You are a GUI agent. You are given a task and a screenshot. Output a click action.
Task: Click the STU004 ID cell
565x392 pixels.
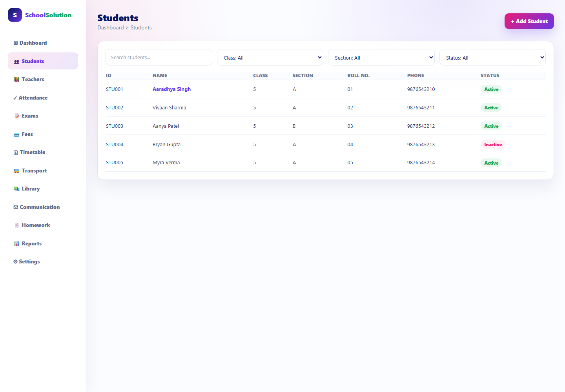(x=115, y=145)
